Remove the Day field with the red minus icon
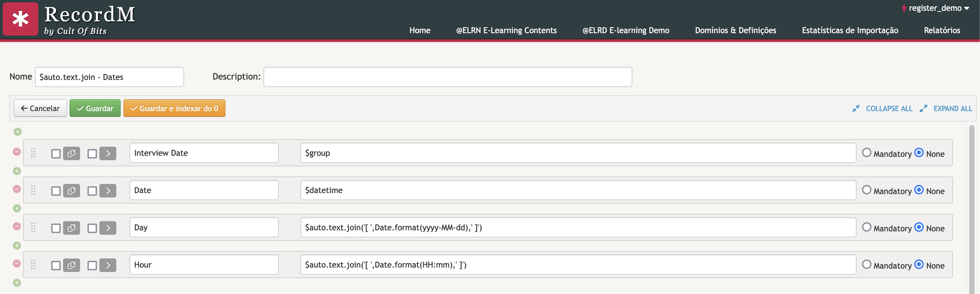 tap(17, 226)
